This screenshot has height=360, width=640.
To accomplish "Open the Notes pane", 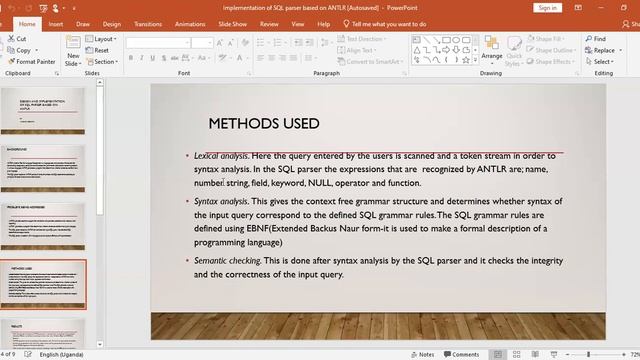I will coord(423,354).
